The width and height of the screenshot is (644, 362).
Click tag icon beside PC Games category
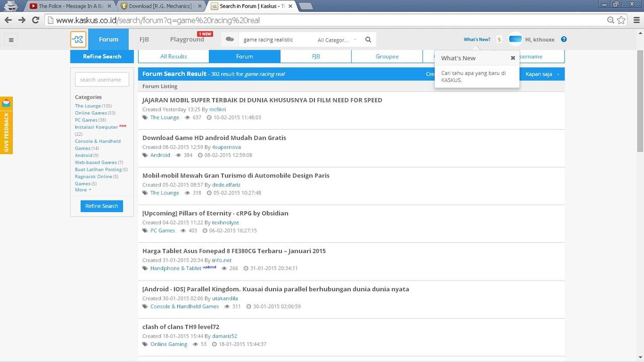145,231
